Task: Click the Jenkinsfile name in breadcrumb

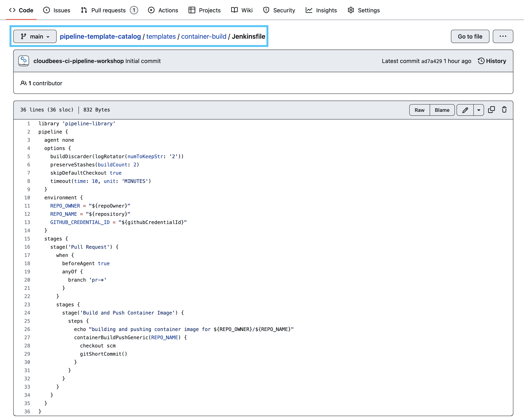Action: [x=248, y=36]
